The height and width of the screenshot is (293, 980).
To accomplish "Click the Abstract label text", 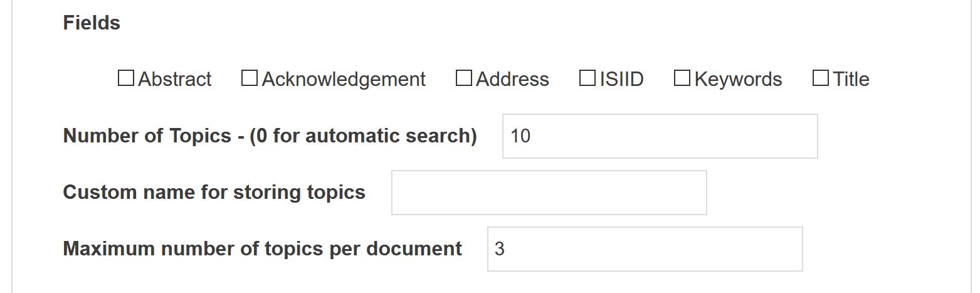I will point(175,80).
